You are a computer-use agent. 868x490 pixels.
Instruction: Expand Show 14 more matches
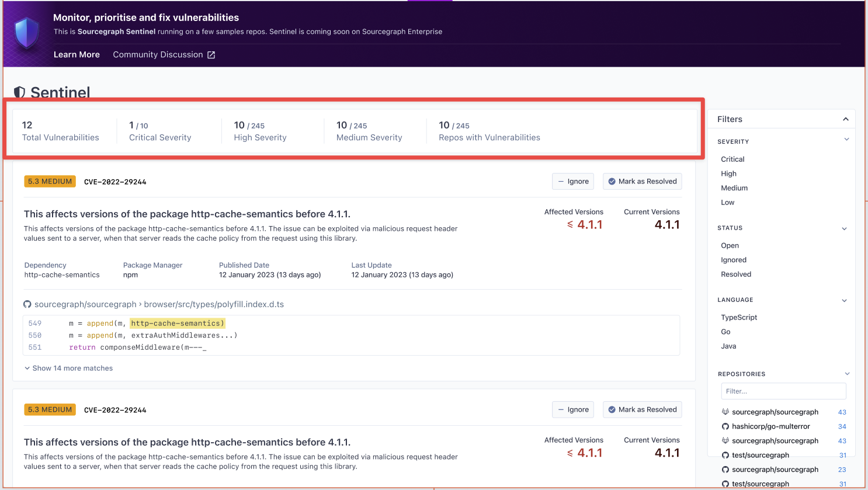point(68,368)
